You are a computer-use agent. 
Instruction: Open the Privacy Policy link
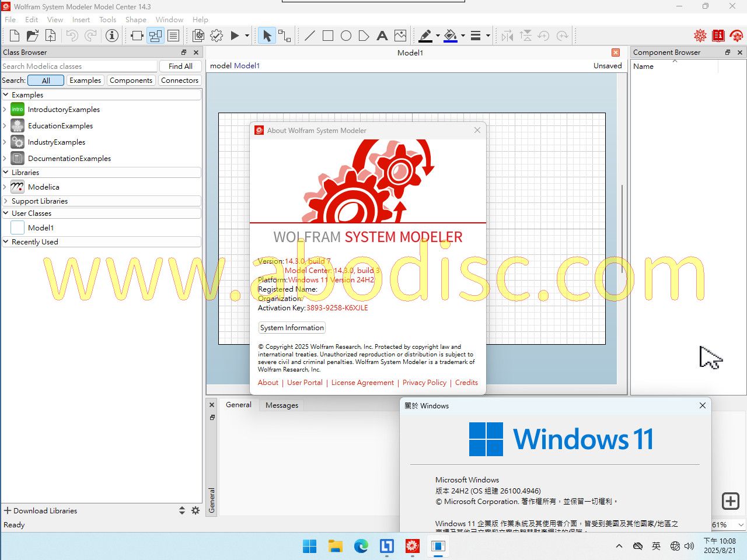(424, 383)
